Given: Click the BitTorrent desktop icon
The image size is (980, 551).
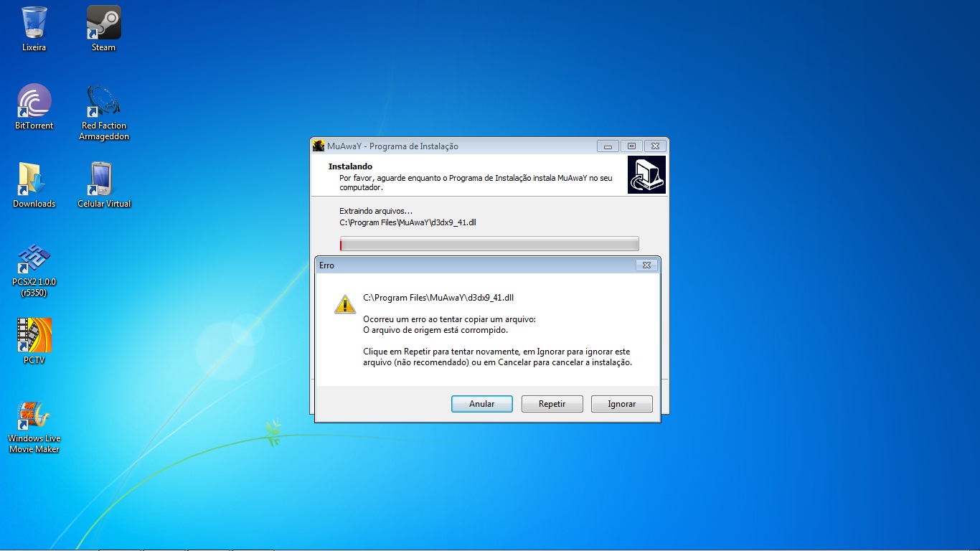Looking at the screenshot, I should 34,101.
